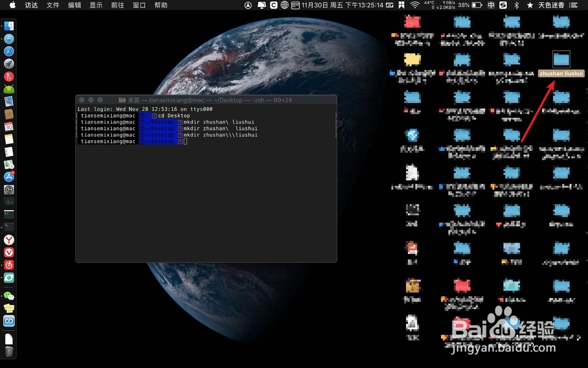
Task: Open the 访达 menu
Action: [x=31, y=5]
